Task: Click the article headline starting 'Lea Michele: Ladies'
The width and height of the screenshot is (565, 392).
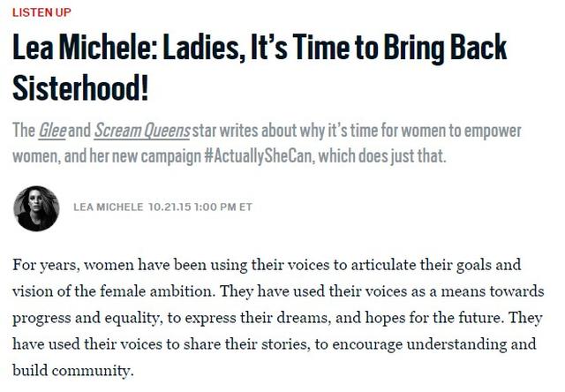Action: (x=260, y=67)
